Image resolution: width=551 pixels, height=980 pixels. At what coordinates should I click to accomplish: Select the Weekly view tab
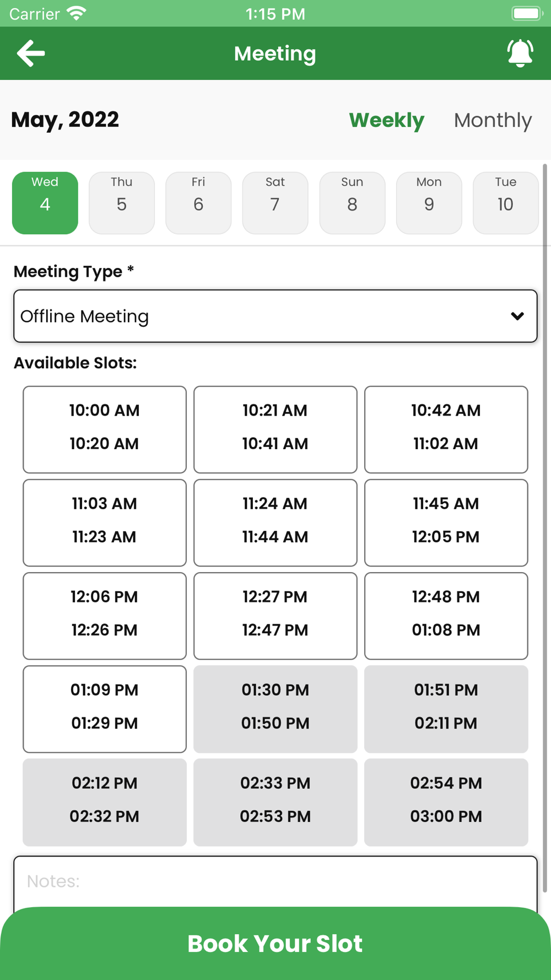point(387,120)
